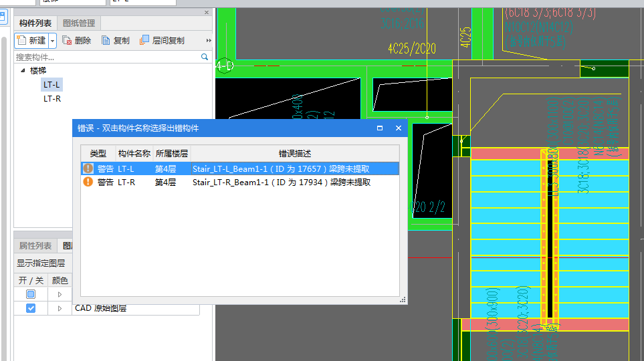Select the LT-R warning row
644x361 pixels.
(240, 183)
